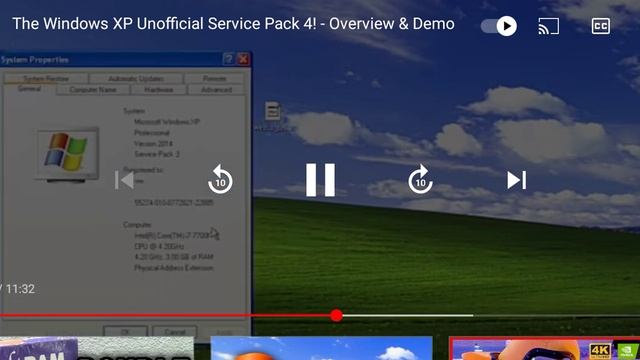Screen dimensions: 640x360
Task: Click the desktop file icon in the video
Action: point(272,111)
